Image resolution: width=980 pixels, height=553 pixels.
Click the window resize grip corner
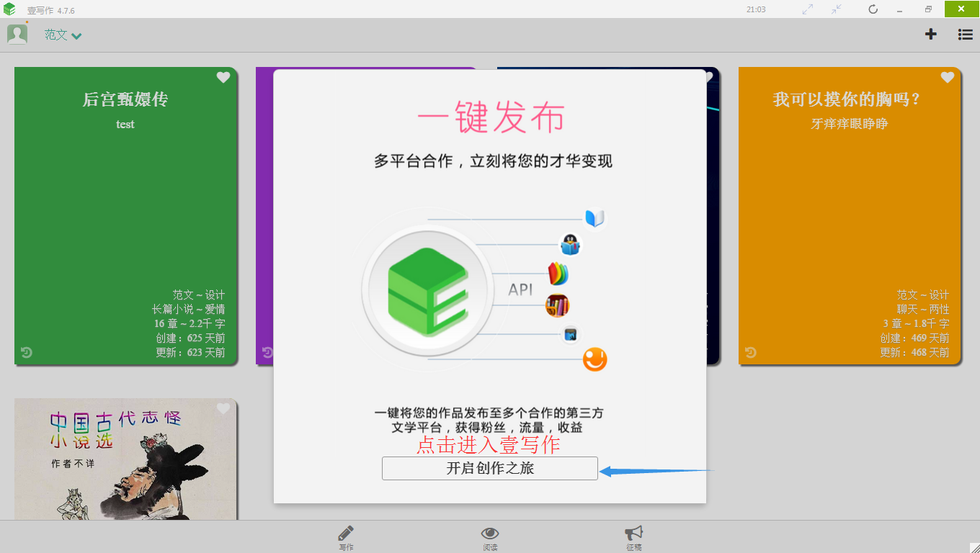click(974, 547)
